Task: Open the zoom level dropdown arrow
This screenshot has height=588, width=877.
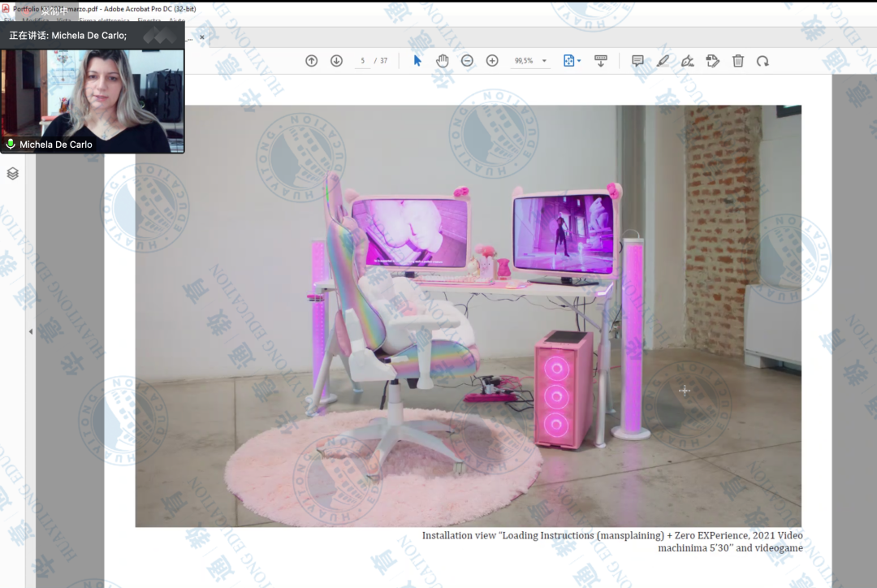Action: click(544, 61)
